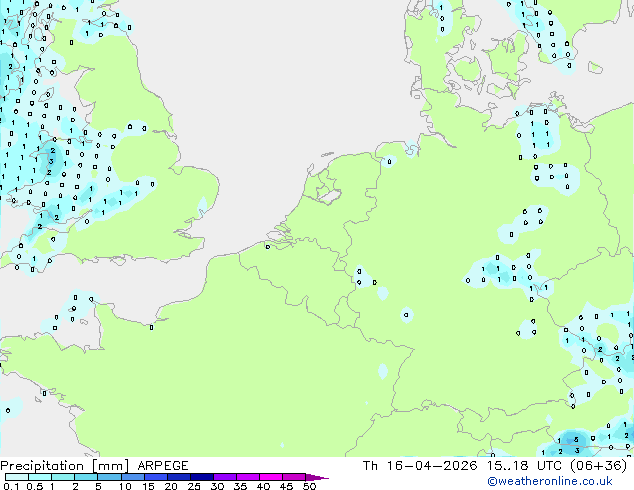Click the 20–25 mm dark blue legend swatch
Image resolution: width=634 pixels, height=490 pixels.
click(x=178, y=477)
